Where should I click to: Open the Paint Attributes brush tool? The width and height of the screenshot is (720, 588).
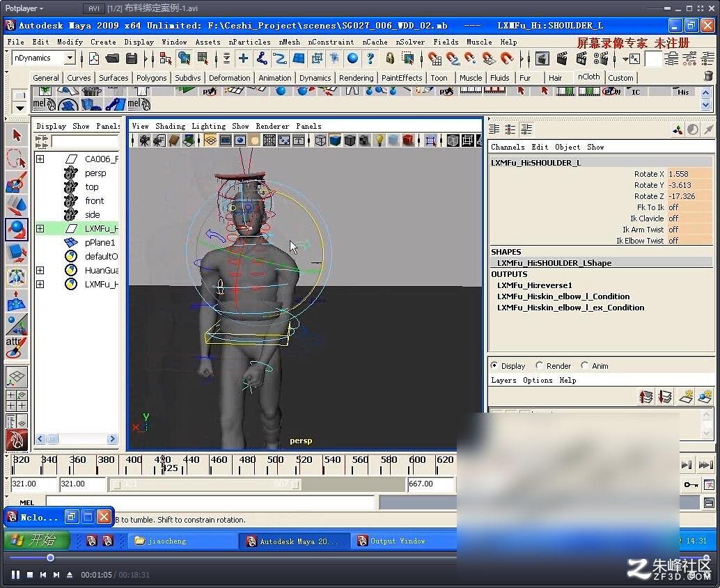point(17,348)
